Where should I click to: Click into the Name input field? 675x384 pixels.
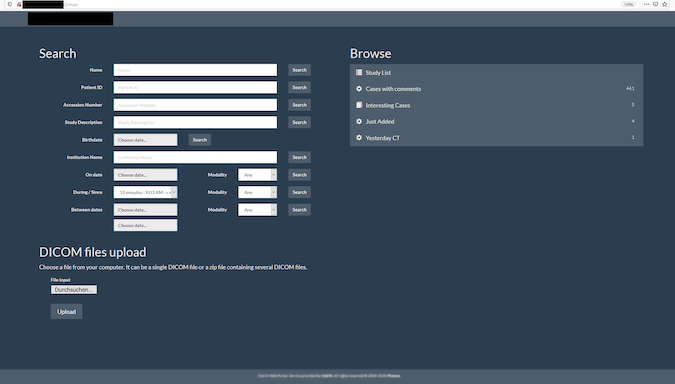(x=195, y=70)
